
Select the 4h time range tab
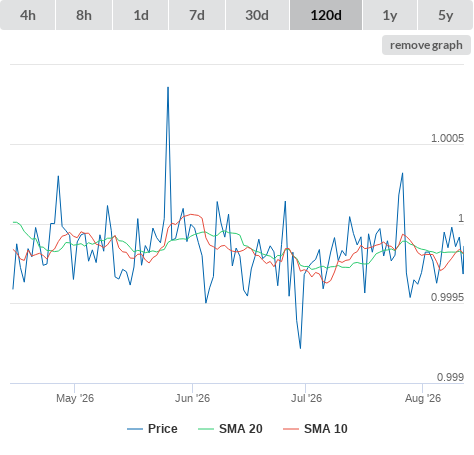tap(28, 15)
